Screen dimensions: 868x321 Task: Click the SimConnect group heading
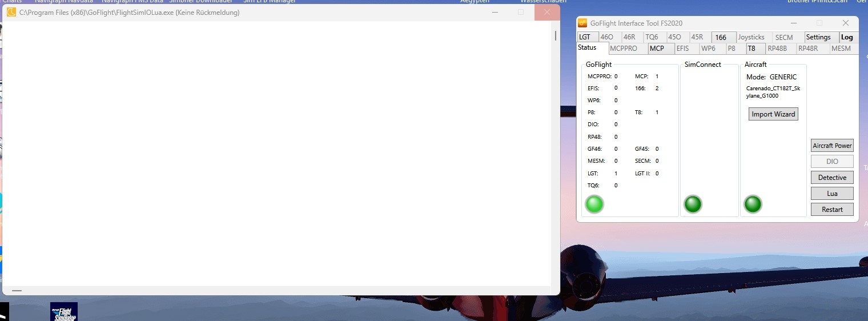703,65
